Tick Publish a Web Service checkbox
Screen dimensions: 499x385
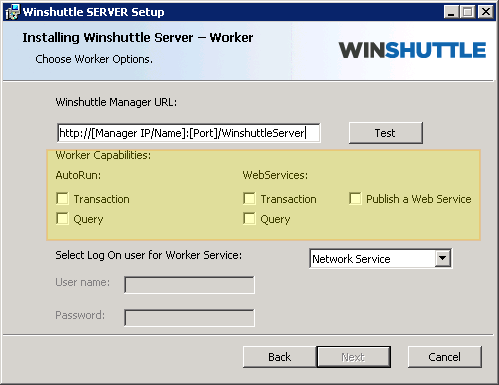pyautogui.click(x=355, y=198)
